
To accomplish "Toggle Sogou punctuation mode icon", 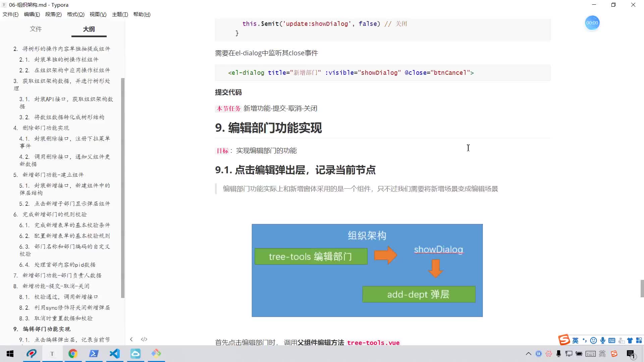I will click(585, 341).
